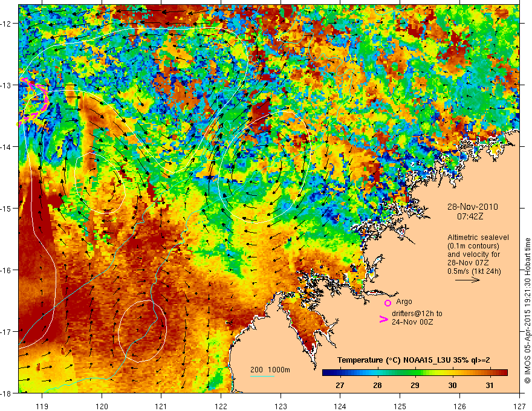Click longitude label 126 on the axis
532x411 pixels.
pos(459,406)
